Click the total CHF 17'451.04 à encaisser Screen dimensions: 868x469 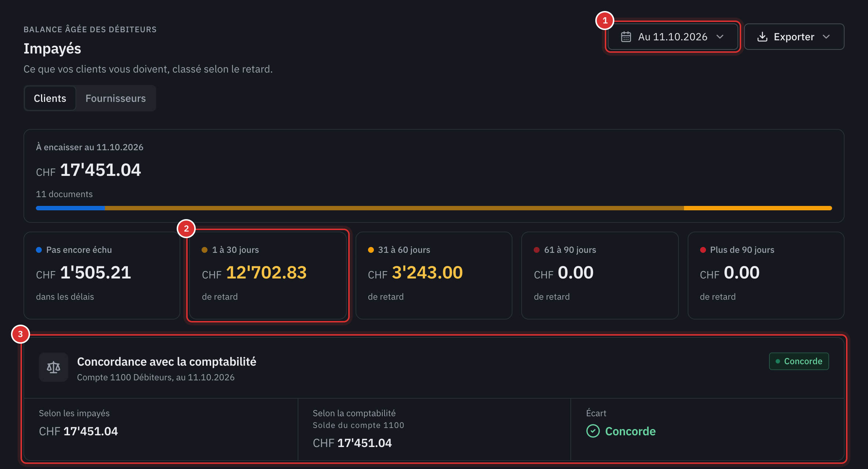(88, 170)
